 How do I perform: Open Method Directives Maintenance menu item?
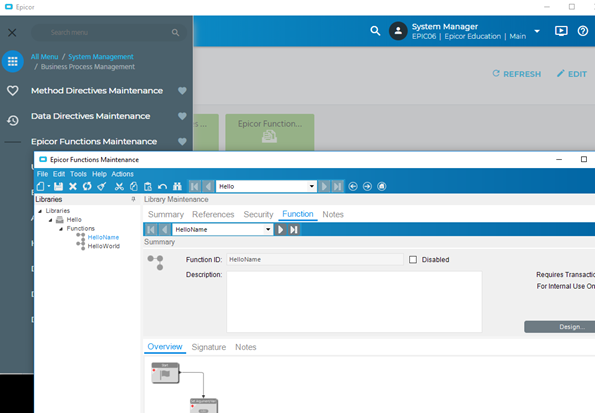tap(97, 91)
